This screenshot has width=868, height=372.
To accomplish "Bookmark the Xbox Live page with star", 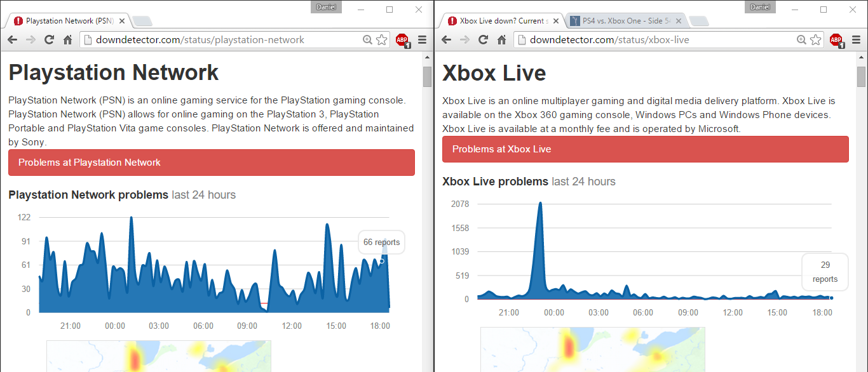I will pos(816,40).
